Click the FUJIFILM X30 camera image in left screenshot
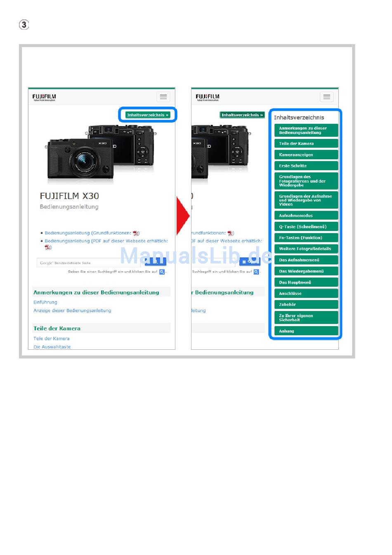This screenshot has height=555, width=392. point(100,152)
